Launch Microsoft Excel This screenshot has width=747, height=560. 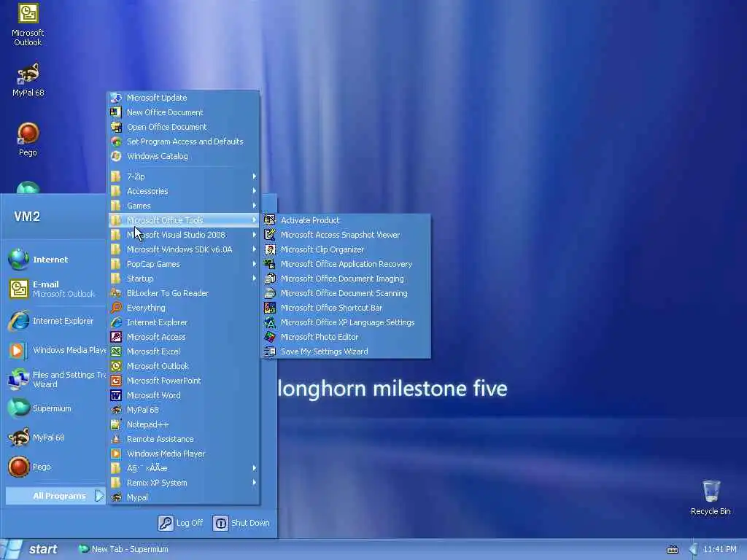tap(184, 351)
